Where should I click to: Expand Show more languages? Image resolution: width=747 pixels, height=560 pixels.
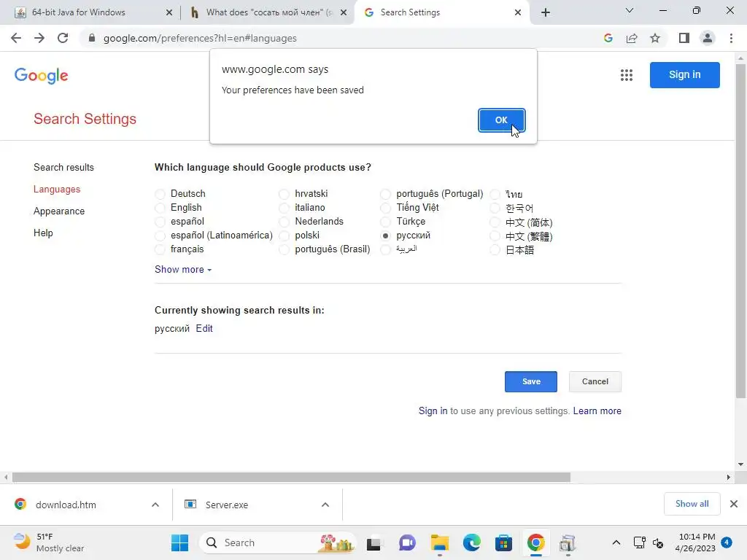click(183, 270)
